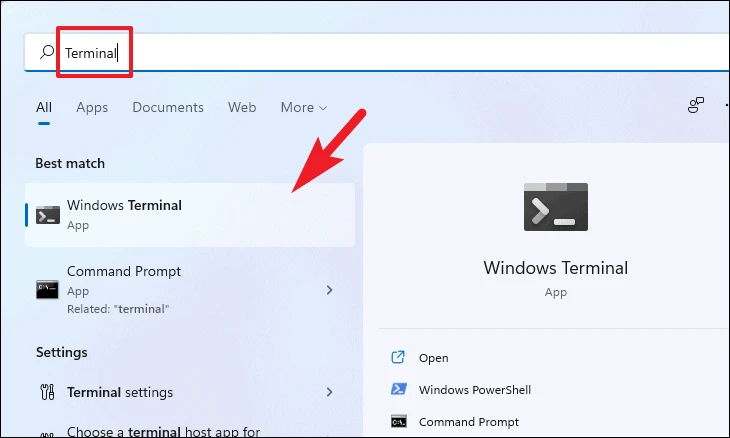Click the Windows Terminal icon in results list
Viewport: 730px width, 438px height.
pos(48,215)
